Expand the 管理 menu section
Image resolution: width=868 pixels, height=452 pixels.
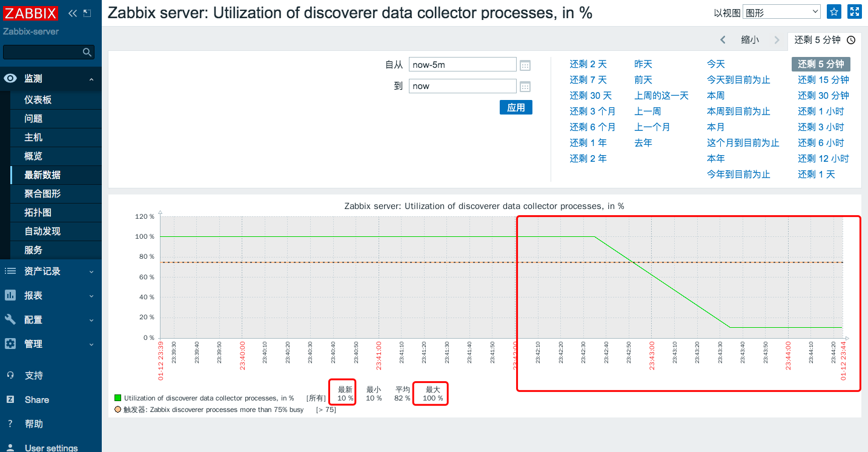(91, 344)
